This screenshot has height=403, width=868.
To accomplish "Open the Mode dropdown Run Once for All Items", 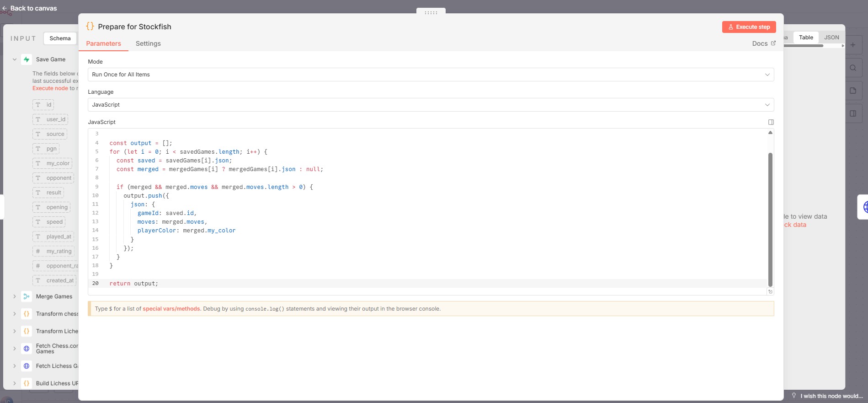I will point(431,75).
